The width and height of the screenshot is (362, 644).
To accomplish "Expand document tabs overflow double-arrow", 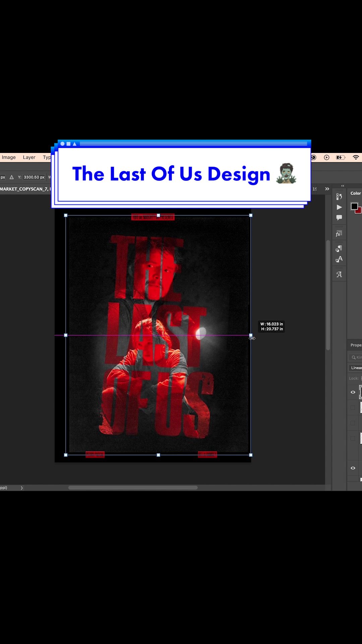I will (x=327, y=189).
